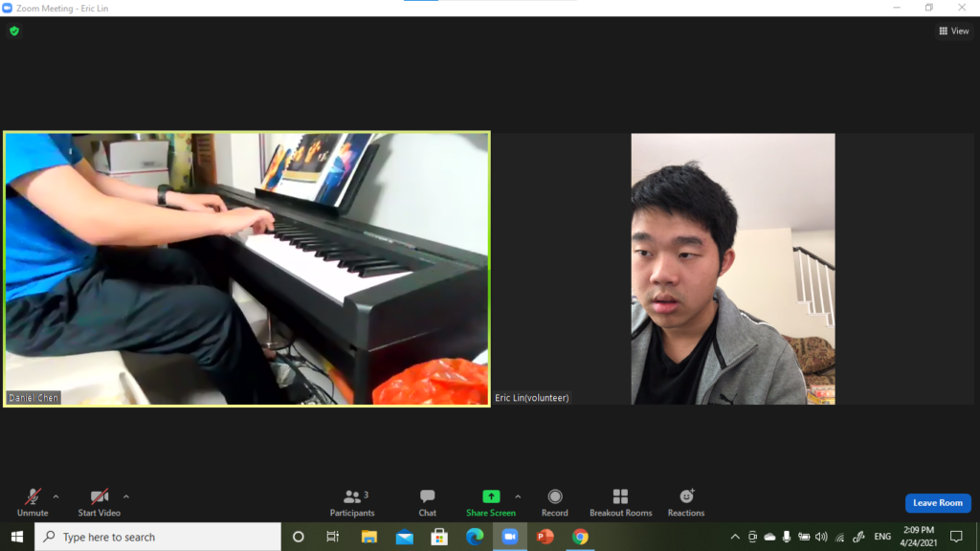Open Microsoft Store from the taskbar
The image size is (980, 551).
click(439, 537)
